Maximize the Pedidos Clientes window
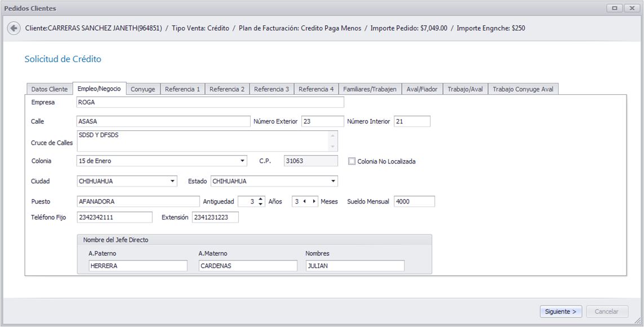This screenshot has width=644, height=327. pos(615,8)
